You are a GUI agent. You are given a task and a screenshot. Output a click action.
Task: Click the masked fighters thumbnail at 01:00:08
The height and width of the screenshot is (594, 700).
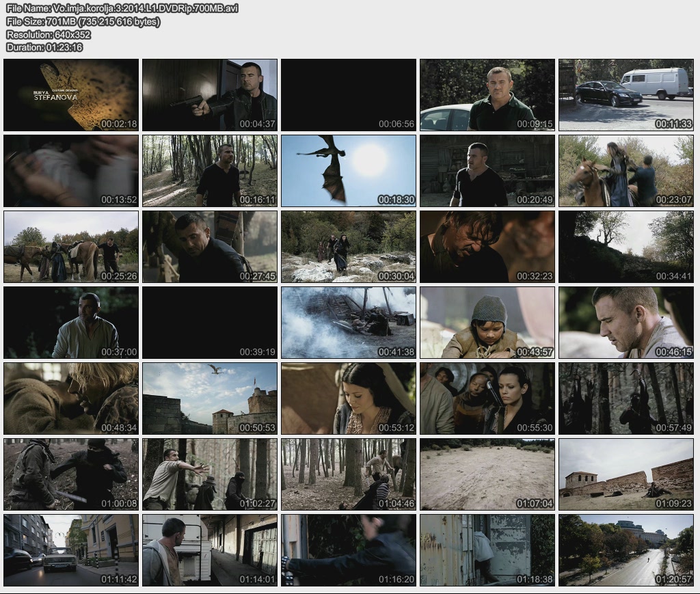71,474
